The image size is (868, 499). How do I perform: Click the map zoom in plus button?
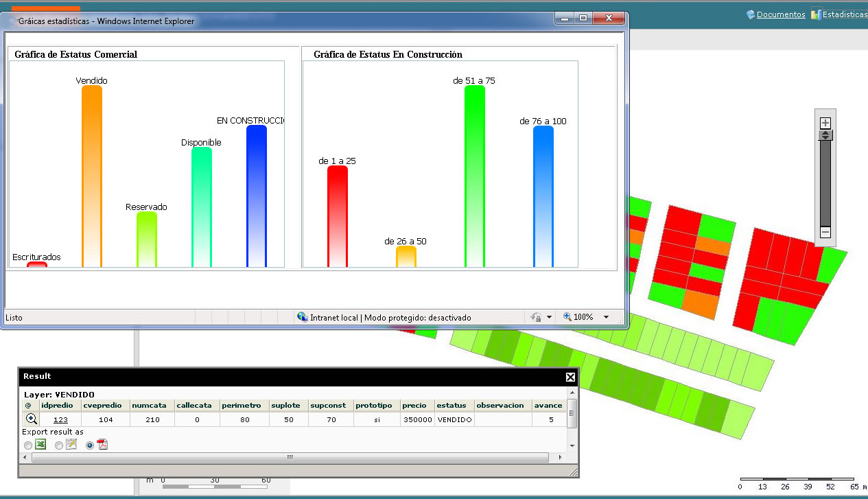tap(825, 123)
